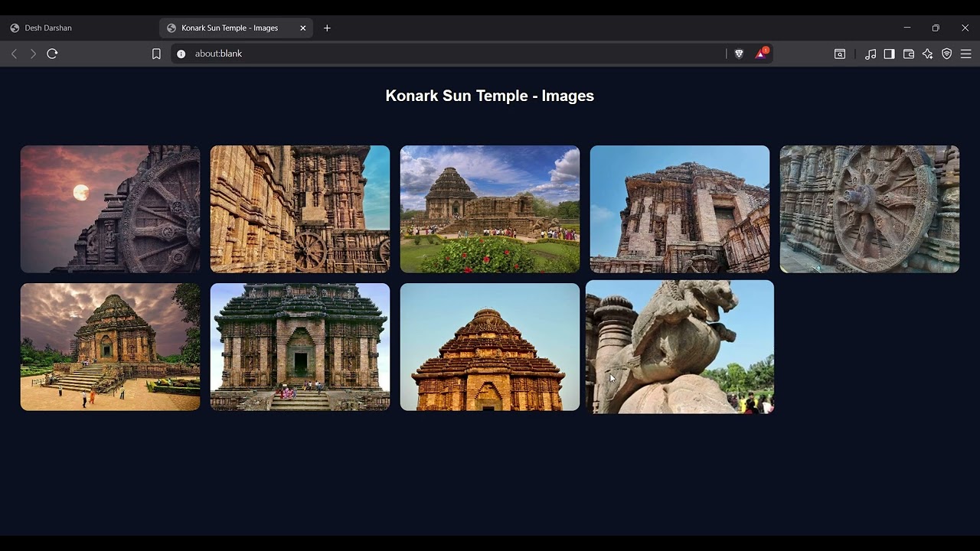Open the tab search icon
Image resolution: width=980 pixels, height=551 pixels.
click(x=840, y=54)
